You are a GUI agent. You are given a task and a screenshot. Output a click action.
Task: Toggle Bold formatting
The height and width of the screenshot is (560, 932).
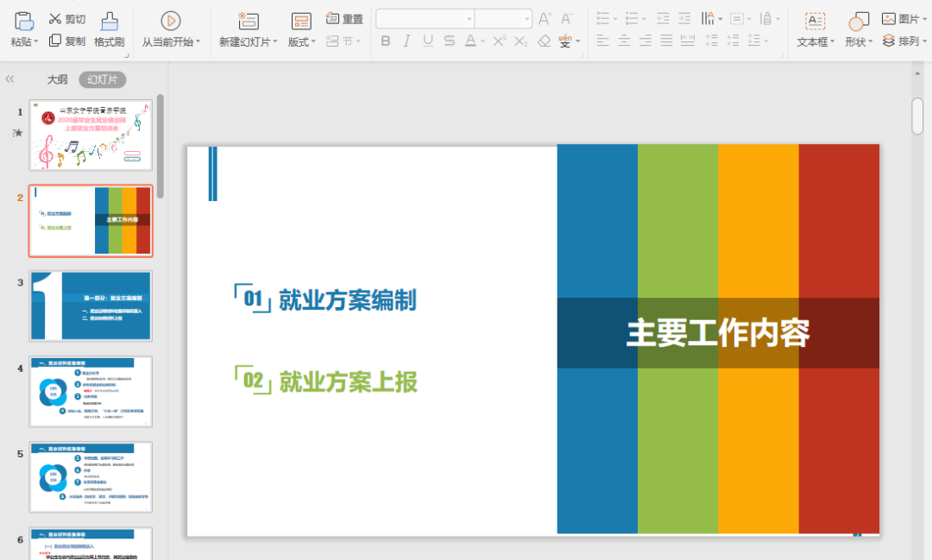[386, 41]
